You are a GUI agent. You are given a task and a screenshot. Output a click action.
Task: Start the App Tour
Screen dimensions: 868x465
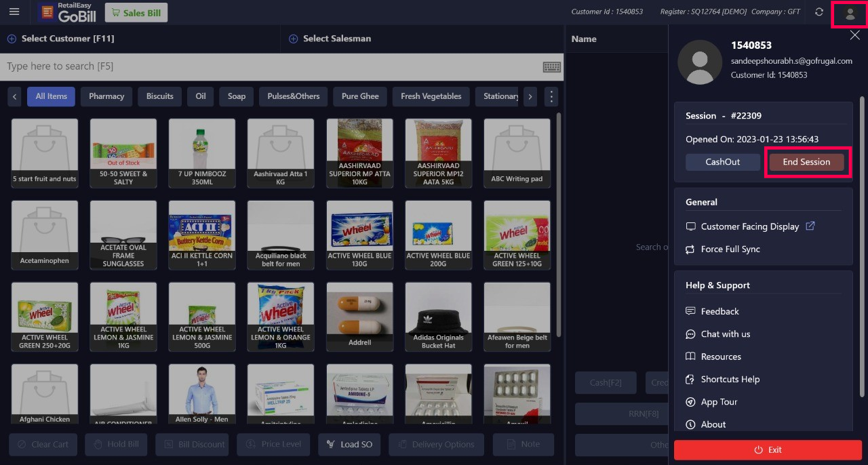[711, 402]
